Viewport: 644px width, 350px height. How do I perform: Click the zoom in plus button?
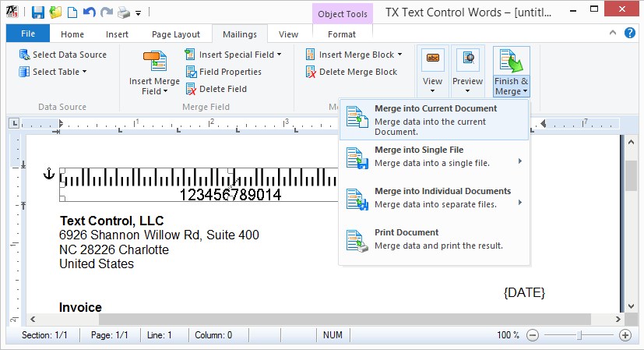625,335
